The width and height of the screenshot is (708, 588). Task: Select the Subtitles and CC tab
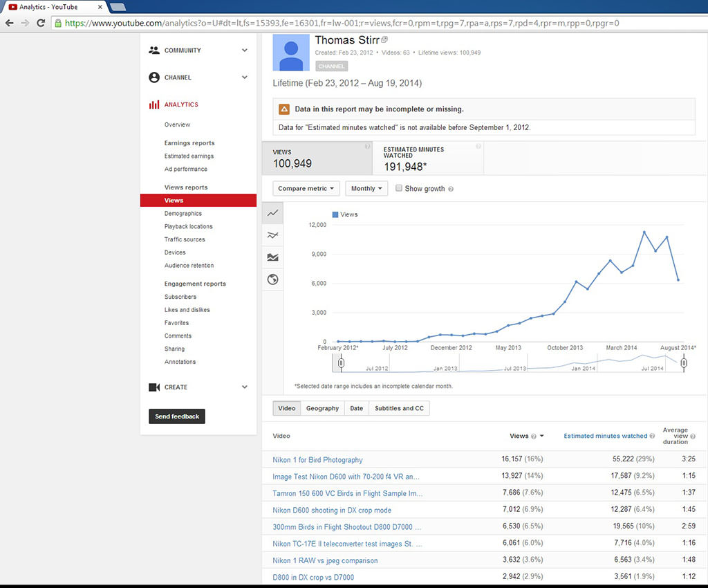(x=399, y=408)
